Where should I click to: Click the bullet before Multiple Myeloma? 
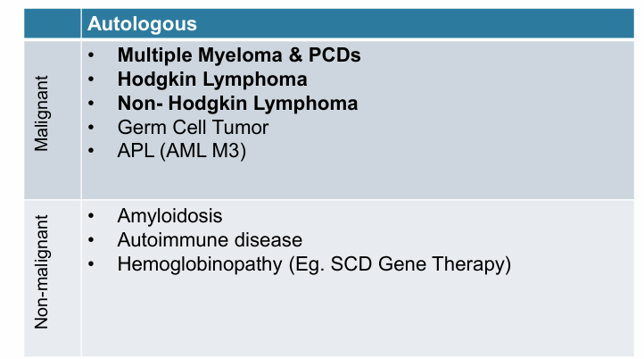pyautogui.click(x=93, y=55)
